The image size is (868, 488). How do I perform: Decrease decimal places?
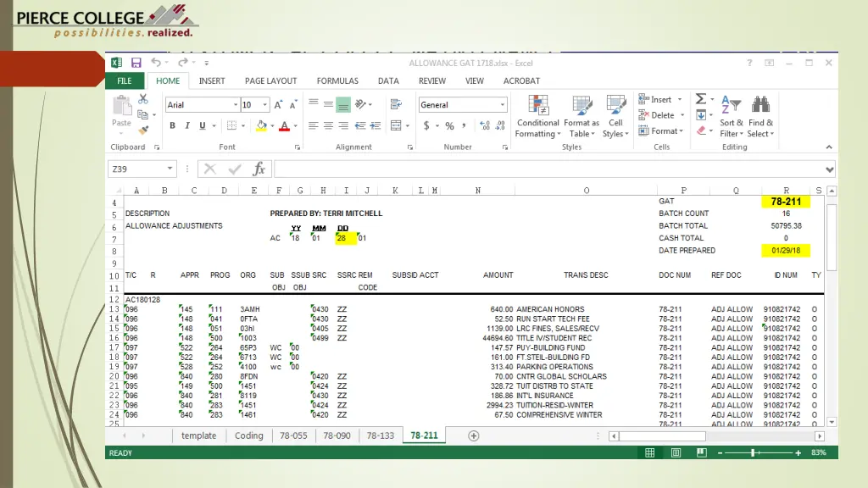pos(500,125)
